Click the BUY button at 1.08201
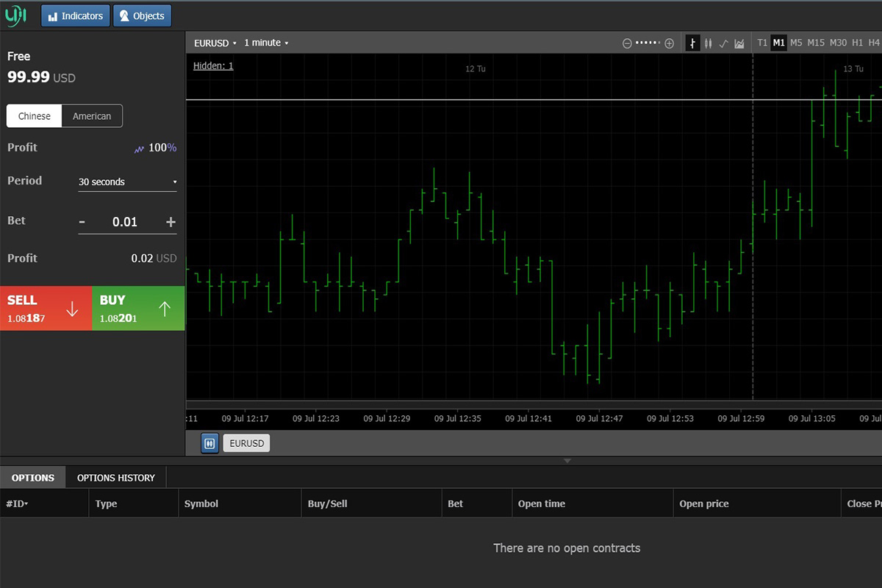The image size is (882, 588). tap(138, 308)
